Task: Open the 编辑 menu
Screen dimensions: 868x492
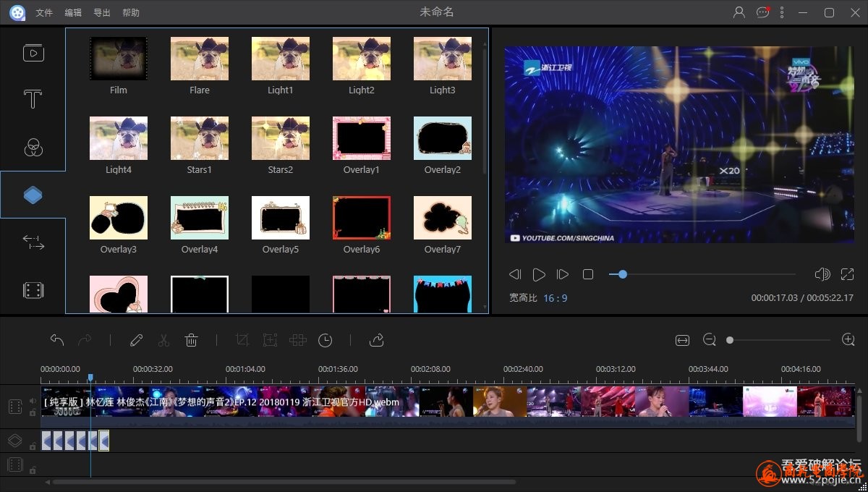Action: coord(73,13)
